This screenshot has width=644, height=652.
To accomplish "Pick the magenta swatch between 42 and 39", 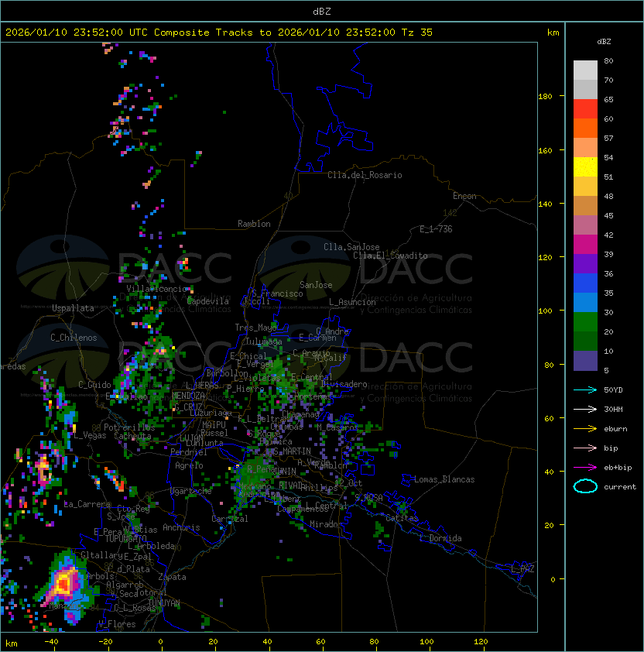I will click(x=585, y=245).
